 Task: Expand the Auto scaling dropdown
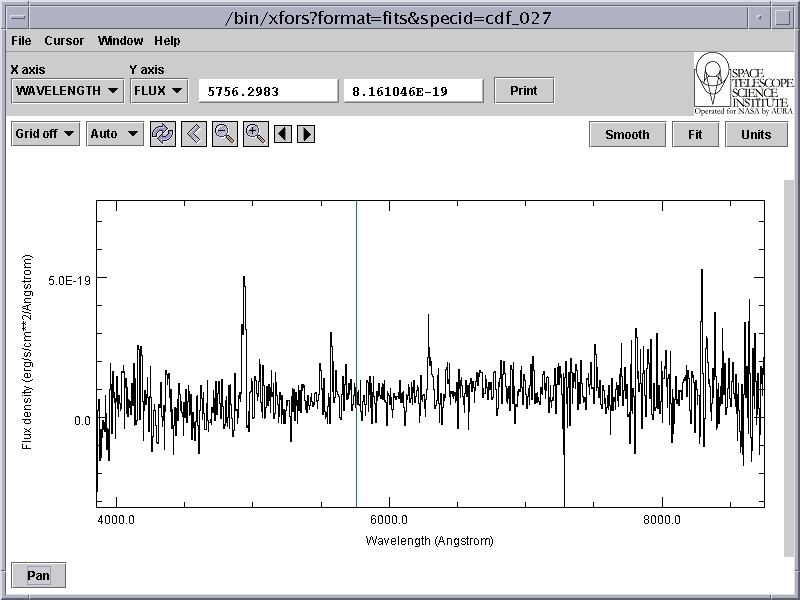[114, 134]
